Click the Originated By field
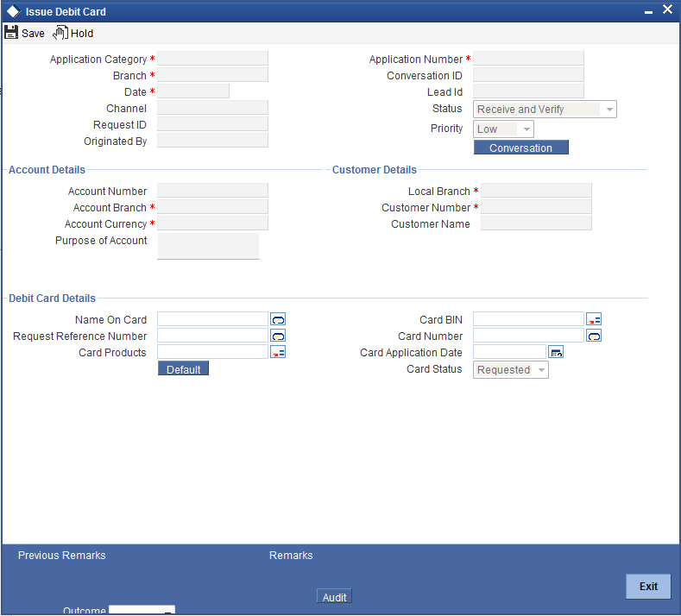Viewport: 681px width, 616px height. (x=213, y=141)
